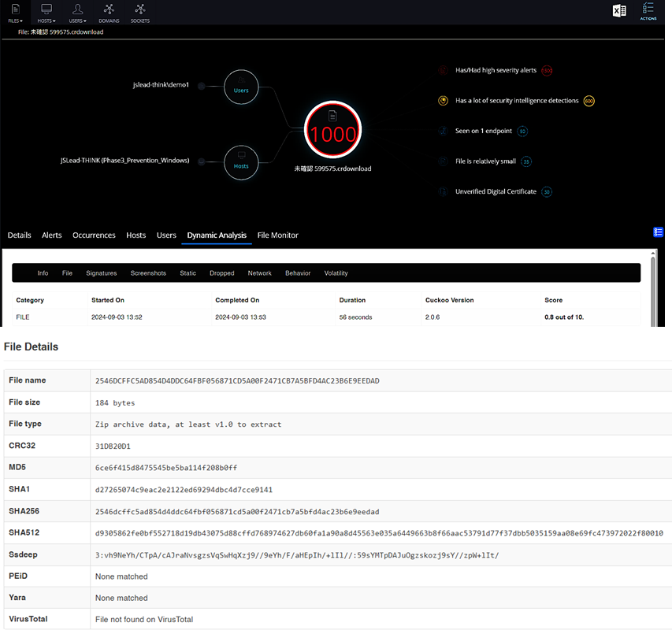Click the jslead-think\demo1 user label
Viewport: 672px width, 630px height.
click(161, 85)
